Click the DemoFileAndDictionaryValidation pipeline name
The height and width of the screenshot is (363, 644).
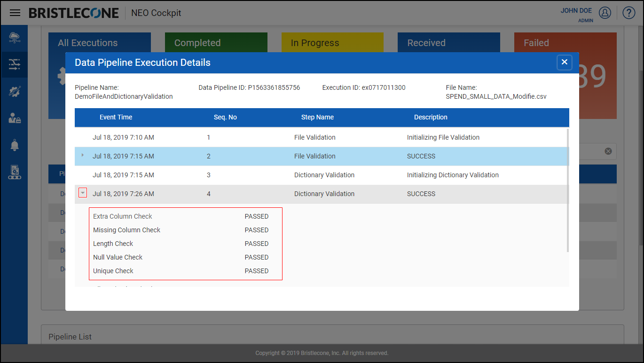click(x=124, y=96)
